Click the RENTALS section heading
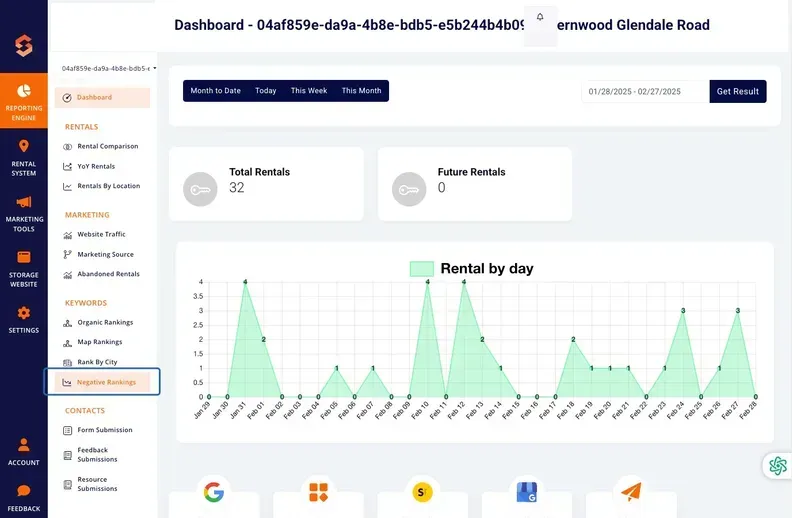 tap(81, 127)
